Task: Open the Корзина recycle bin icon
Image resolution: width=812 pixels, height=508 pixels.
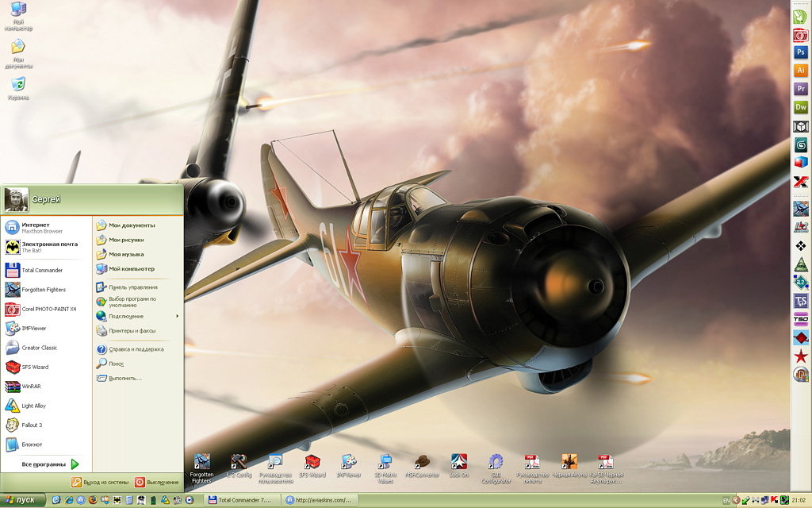Action: [18, 88]
